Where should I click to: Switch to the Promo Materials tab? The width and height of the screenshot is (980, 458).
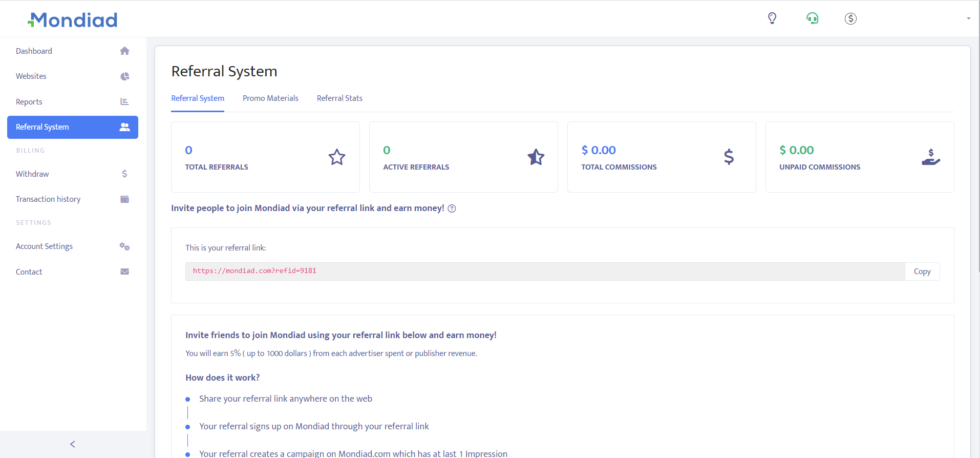270,98
